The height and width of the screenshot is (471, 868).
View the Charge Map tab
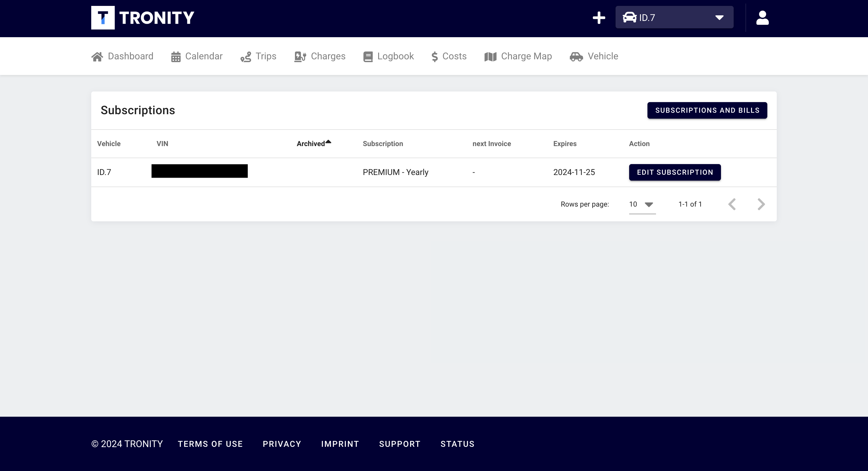518,56
